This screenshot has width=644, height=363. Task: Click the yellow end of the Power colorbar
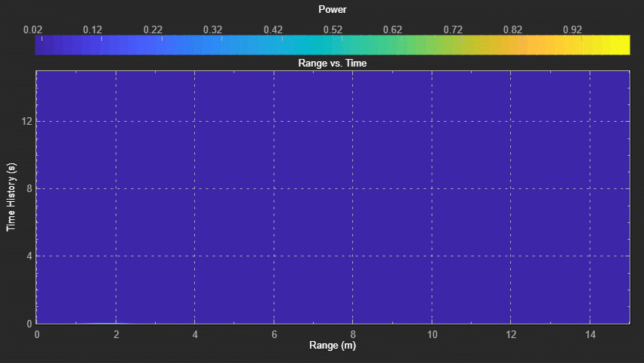(x=620, y=45)
